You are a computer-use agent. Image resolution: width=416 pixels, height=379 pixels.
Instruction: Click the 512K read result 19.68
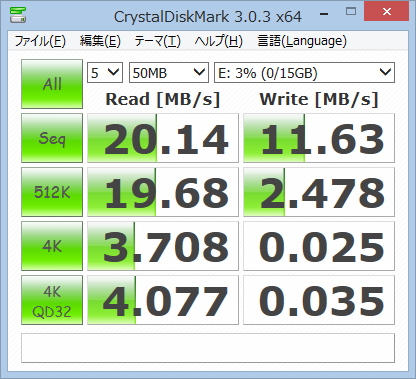(163, 192)
